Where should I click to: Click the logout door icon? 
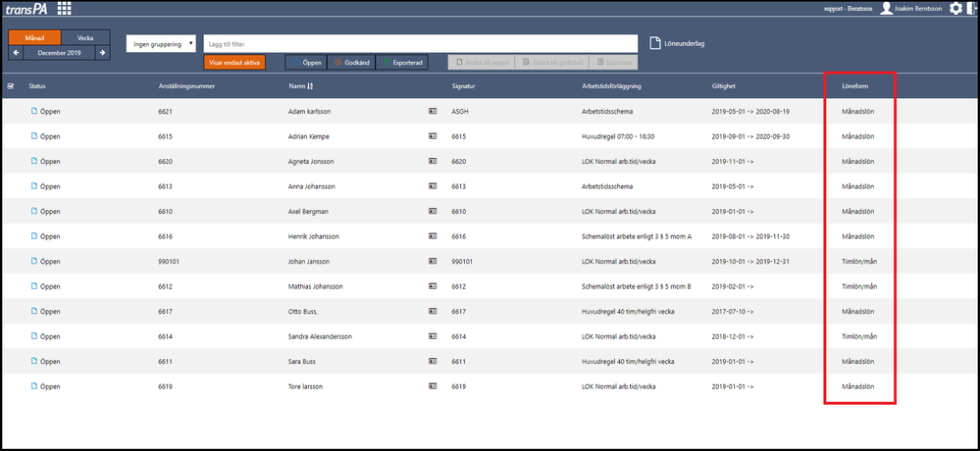[x=971, y=8]
